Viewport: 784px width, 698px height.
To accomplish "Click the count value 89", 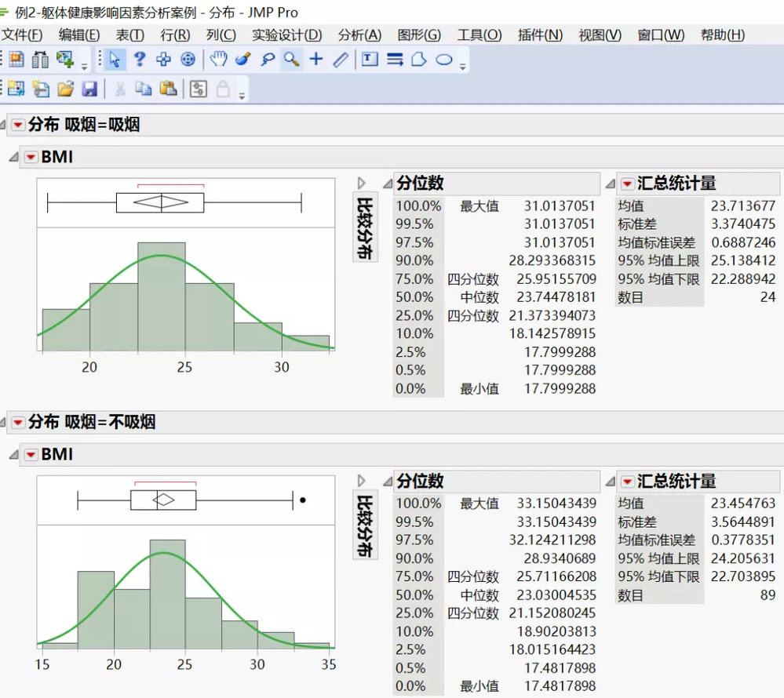I will 768,595.
